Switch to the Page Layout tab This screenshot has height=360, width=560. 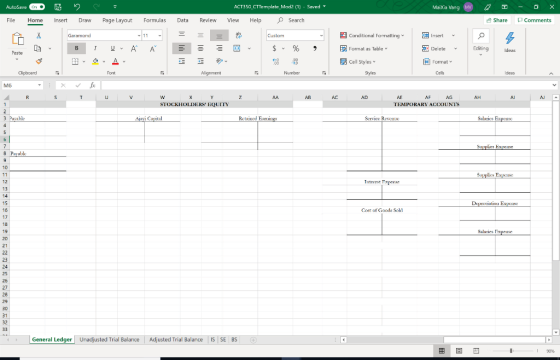(117, 20)
